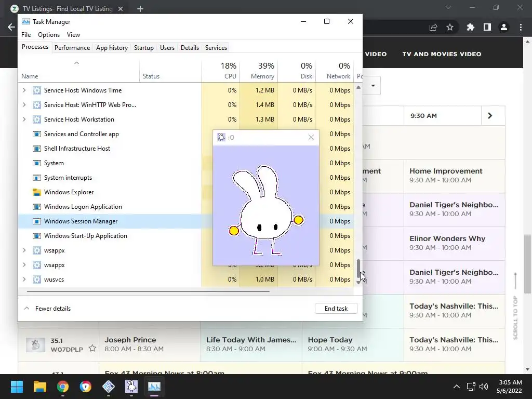
Task: Switch to the Startup tab
Action: [144, 47]
